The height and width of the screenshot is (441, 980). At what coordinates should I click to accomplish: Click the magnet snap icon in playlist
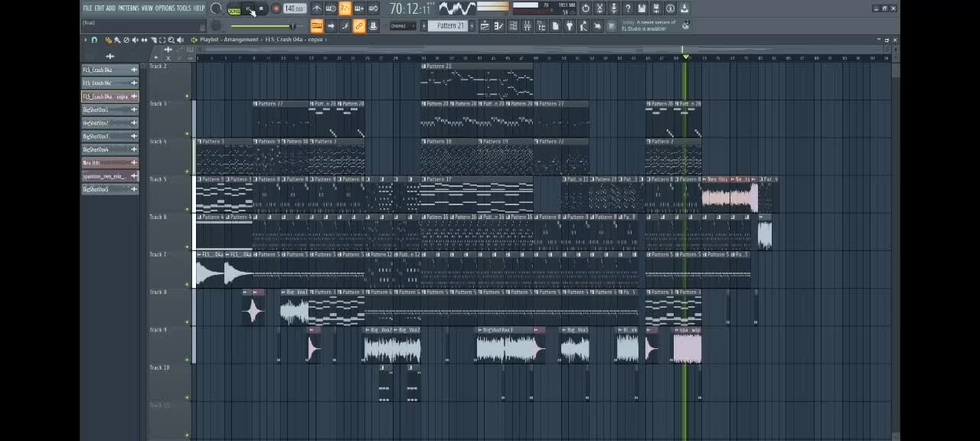(94, 39)
